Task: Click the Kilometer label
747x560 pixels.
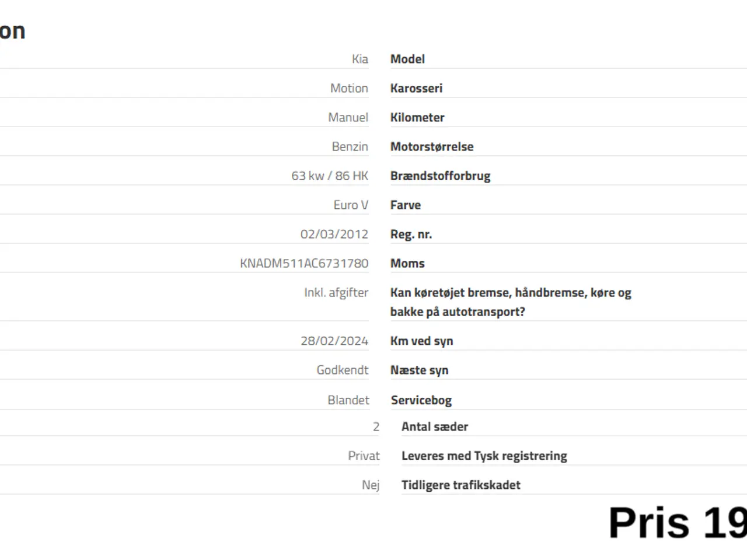Action: (417, 117)
